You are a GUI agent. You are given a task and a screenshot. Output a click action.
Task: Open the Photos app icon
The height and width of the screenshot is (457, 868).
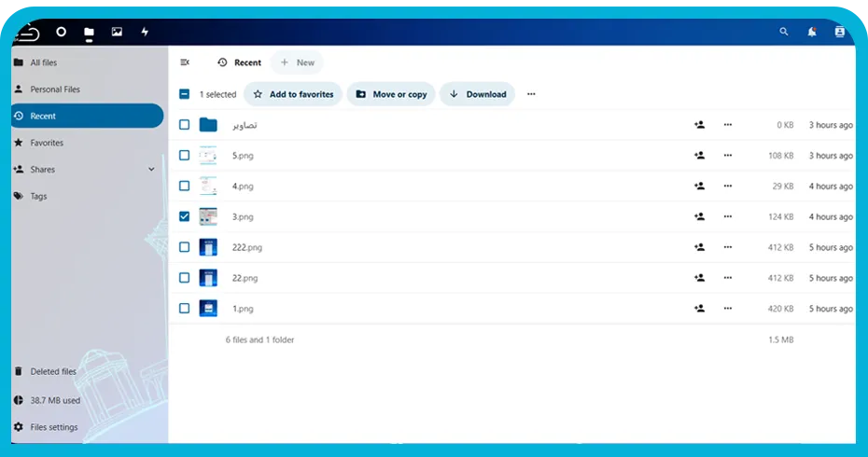tap(117, 32)
